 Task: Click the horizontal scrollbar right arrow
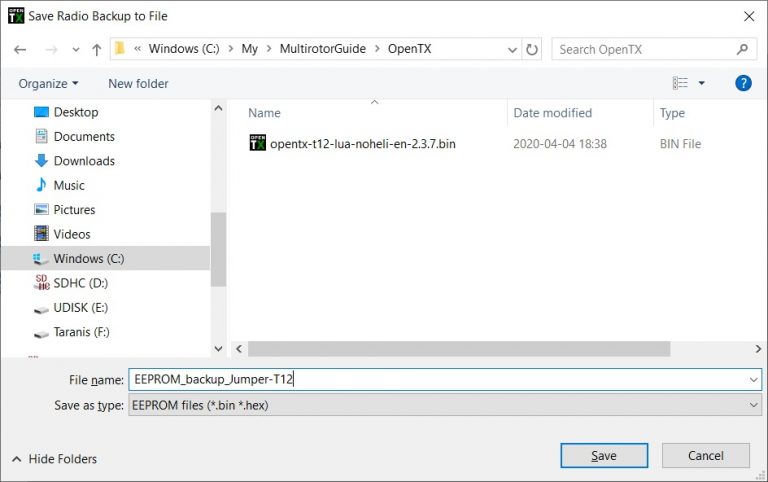point(758,349)
